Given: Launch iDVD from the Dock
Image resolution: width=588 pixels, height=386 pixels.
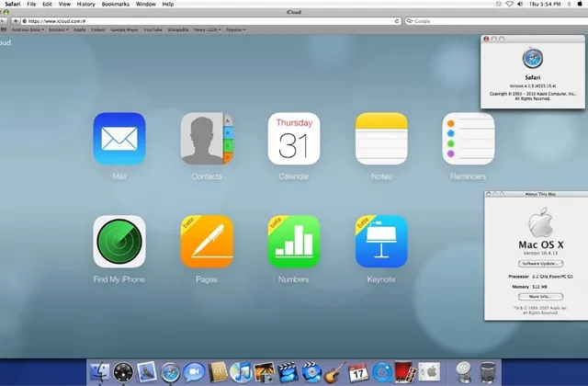Looking at the screenshot, I should 311,372.
